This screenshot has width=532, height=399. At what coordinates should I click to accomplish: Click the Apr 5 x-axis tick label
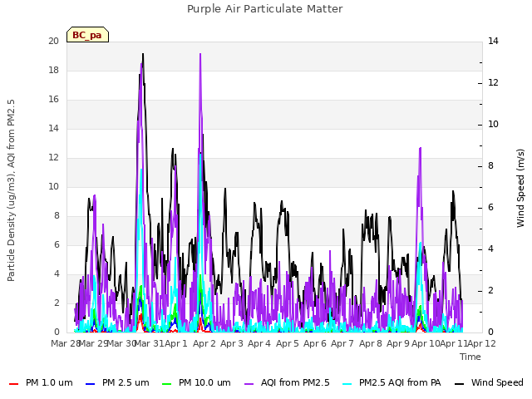288,343
